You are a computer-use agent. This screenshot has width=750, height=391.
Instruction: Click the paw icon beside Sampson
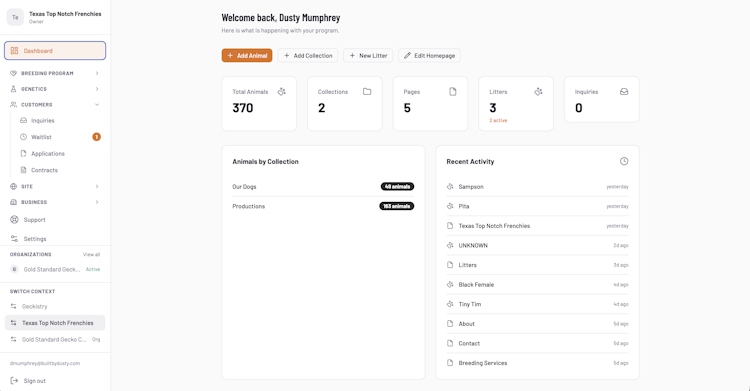coord(450,187)
